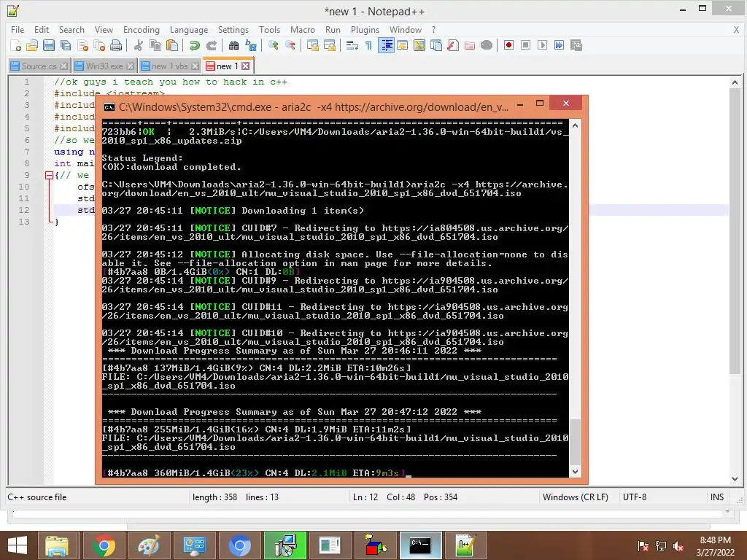Close the new 1 tab
The height and width of the screenshot is (560, 747).
point(245,66)
